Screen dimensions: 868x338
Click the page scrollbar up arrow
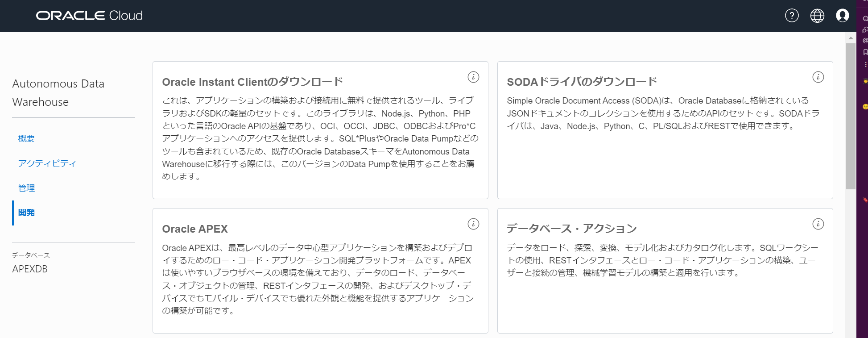click(x=851, y=38)
